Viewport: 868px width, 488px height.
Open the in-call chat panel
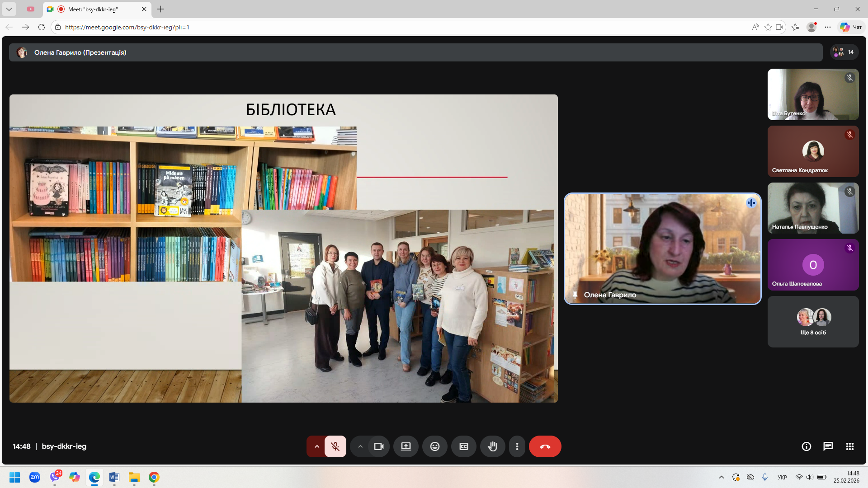pyautogui.click(x=828, y=446)
